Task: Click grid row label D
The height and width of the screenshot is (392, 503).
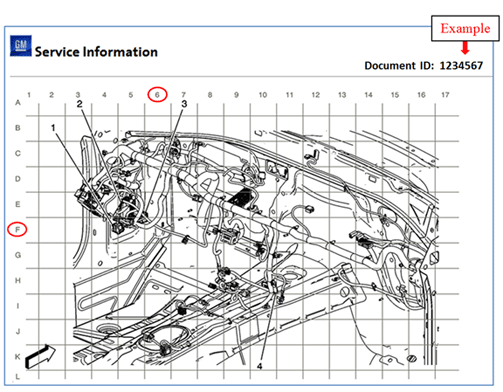Action: [x=18, y=179]
